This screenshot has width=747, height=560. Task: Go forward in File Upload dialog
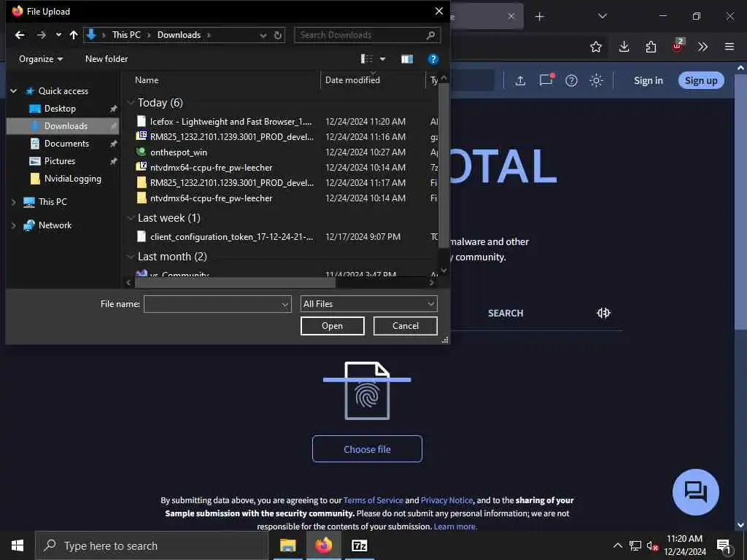[42, 35]
